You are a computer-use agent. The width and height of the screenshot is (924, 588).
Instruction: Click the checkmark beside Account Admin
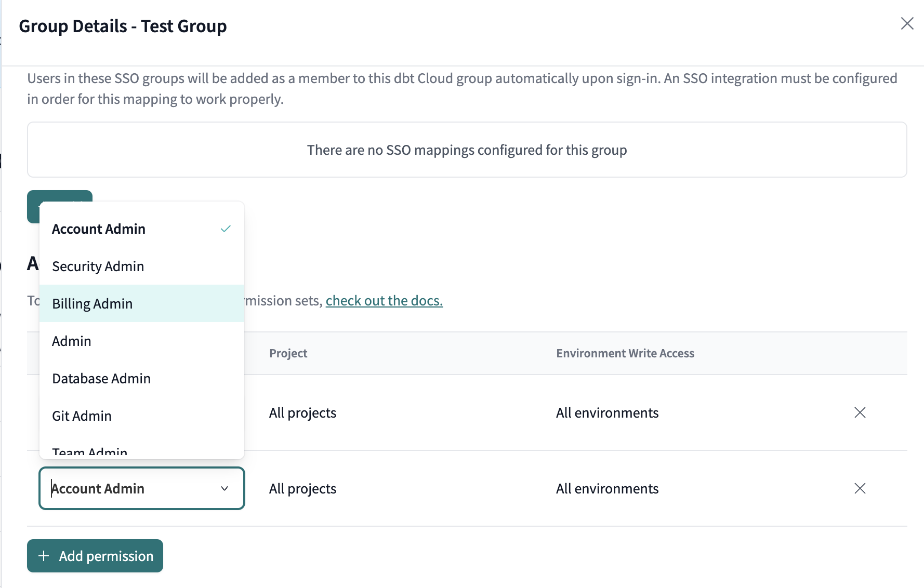coord(225,229)
